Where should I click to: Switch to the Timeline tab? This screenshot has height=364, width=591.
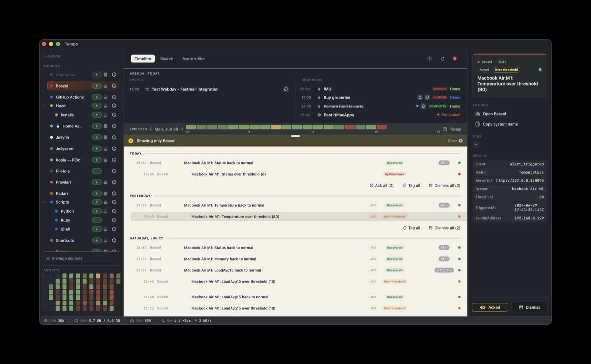143,59
